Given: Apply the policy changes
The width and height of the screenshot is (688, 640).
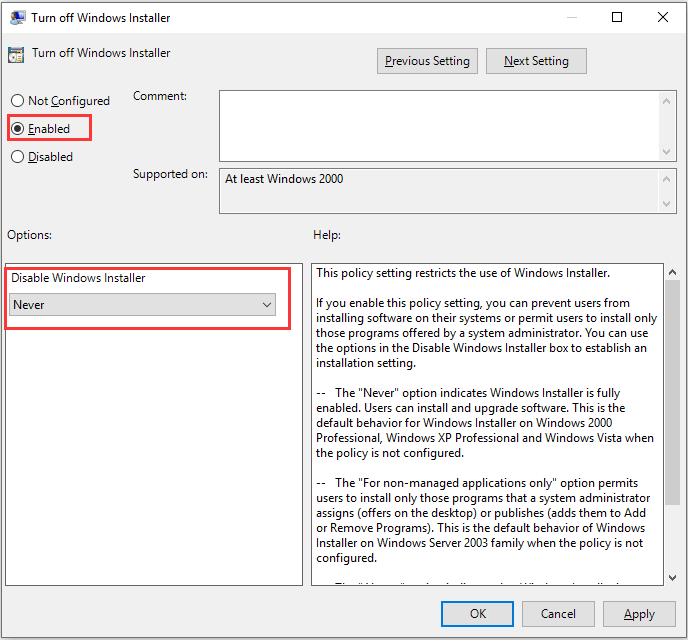Looking at the screenshot, I should [639, 614].
